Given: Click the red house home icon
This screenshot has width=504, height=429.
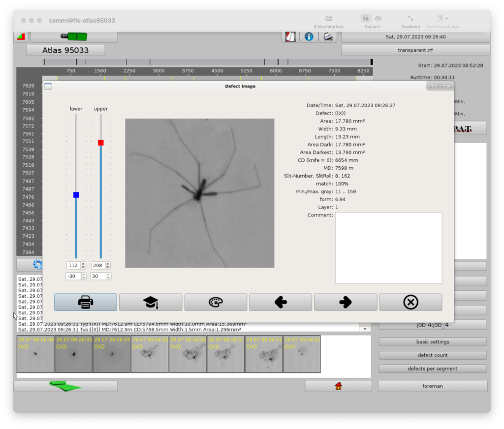Looking at the screenshot, I should pyautogui.click(x=338, y=386).
